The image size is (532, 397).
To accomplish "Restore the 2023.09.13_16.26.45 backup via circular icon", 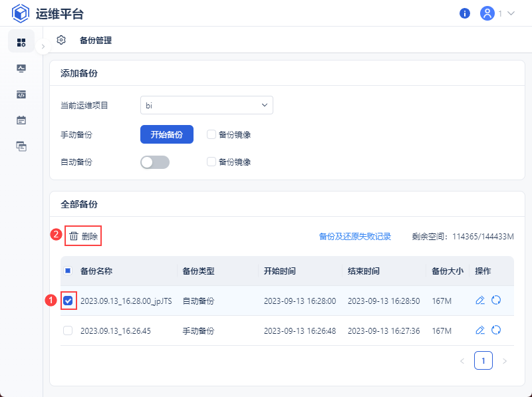I will pos(496,330).
